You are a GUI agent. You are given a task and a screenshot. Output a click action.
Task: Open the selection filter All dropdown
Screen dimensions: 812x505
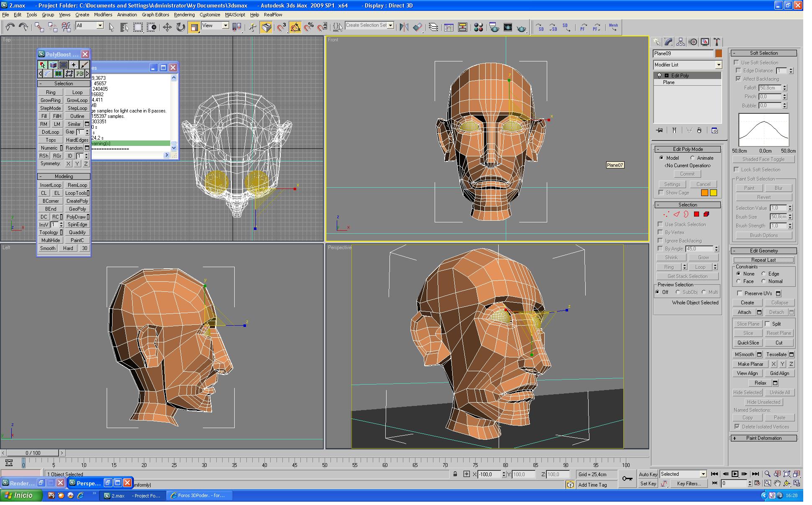pyautogui.click(x=100, y=26)
